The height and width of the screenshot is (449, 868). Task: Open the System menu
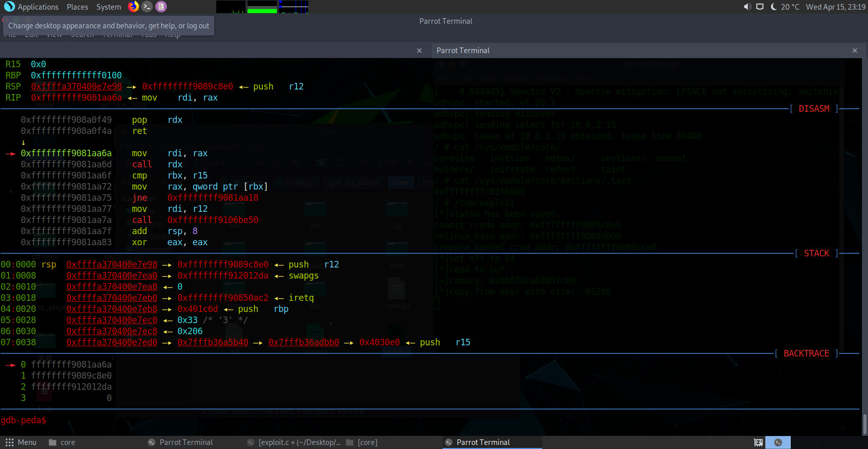pyautogui.click(x=109, y=7)
